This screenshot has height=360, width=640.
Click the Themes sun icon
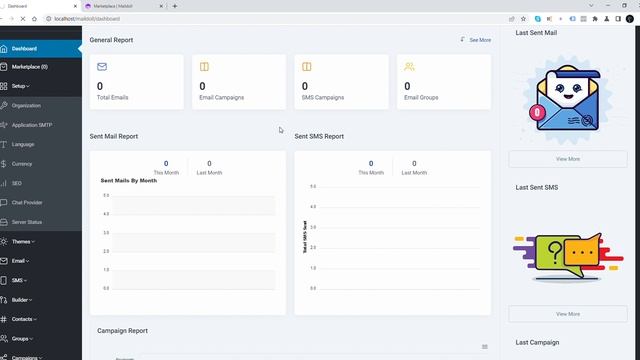pyautogui.click(x=4, y=242)
